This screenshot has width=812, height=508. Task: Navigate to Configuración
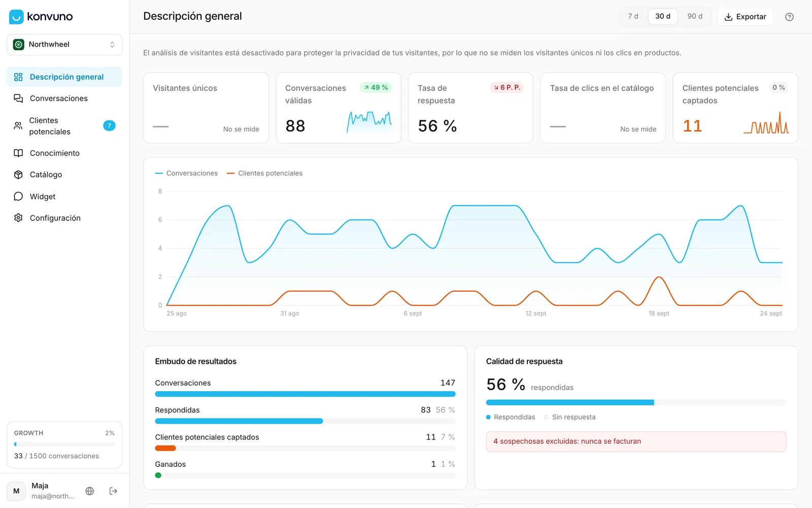click(x=64, y=218)
